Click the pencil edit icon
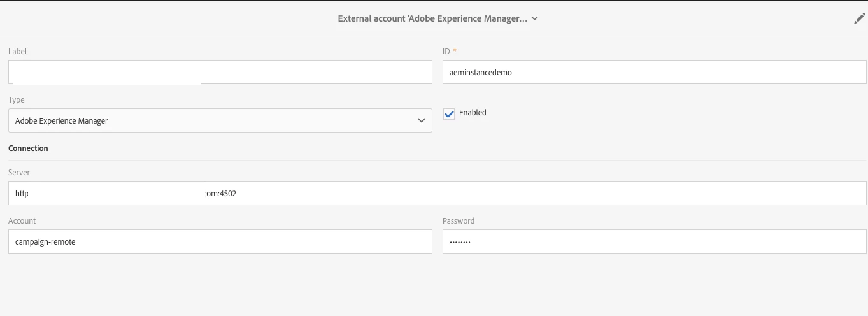868x316 pixels. pyautogui.click(x=859, y=19)
